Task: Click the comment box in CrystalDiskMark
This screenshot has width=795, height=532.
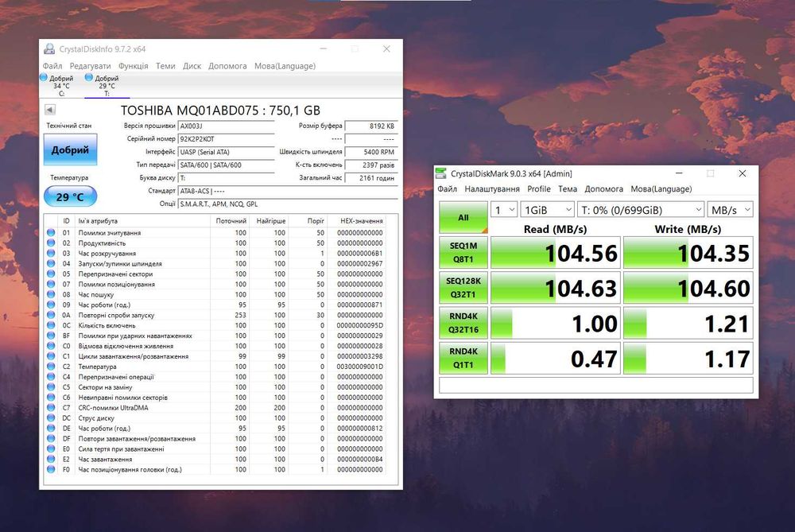Action: click(595, 385)
